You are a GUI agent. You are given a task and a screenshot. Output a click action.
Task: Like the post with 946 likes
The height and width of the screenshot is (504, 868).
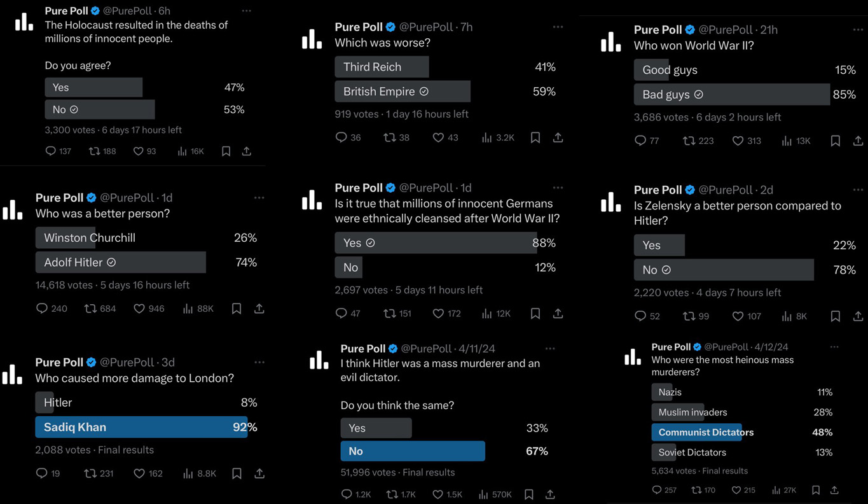click(149, 309)
